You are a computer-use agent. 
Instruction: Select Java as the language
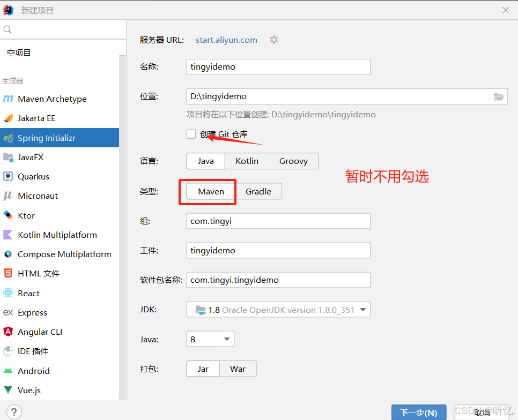coord(206,161)
